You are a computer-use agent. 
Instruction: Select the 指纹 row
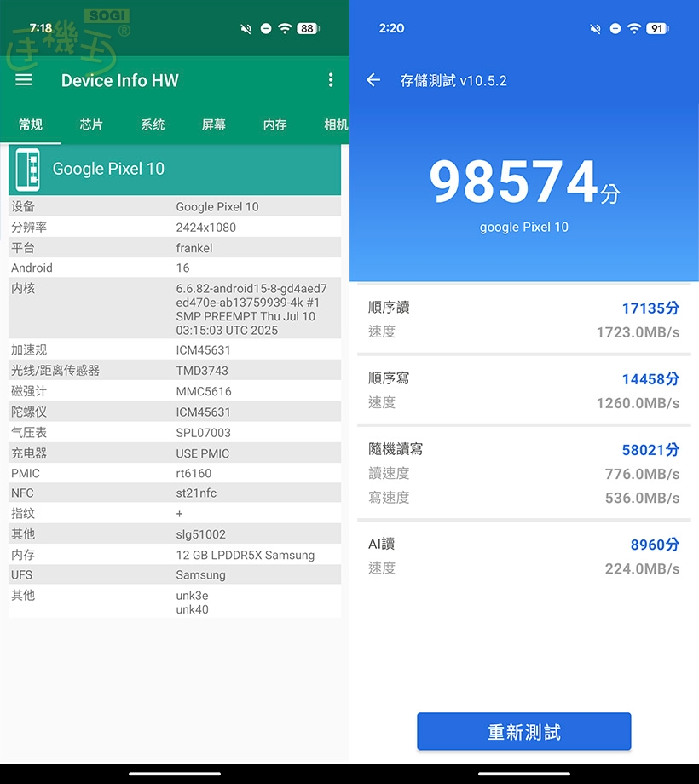pos(175,513)
